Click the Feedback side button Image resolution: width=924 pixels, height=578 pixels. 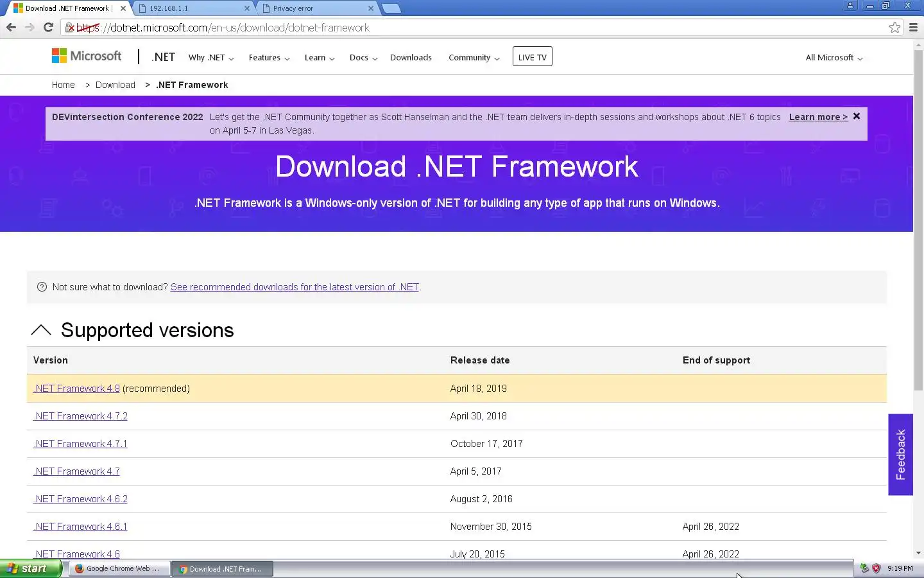(x=900, y=455)
